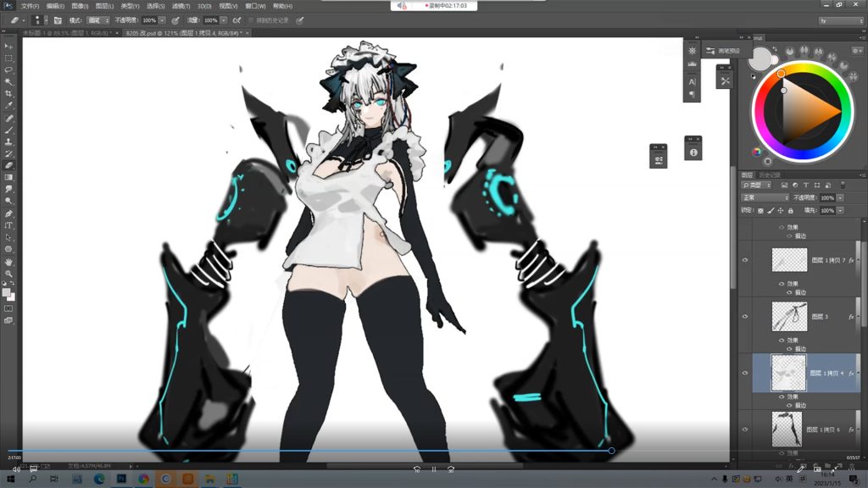Open Chrome from the Windows taskbar
This screenshot has width=868, height=488.
click(143, 479)
